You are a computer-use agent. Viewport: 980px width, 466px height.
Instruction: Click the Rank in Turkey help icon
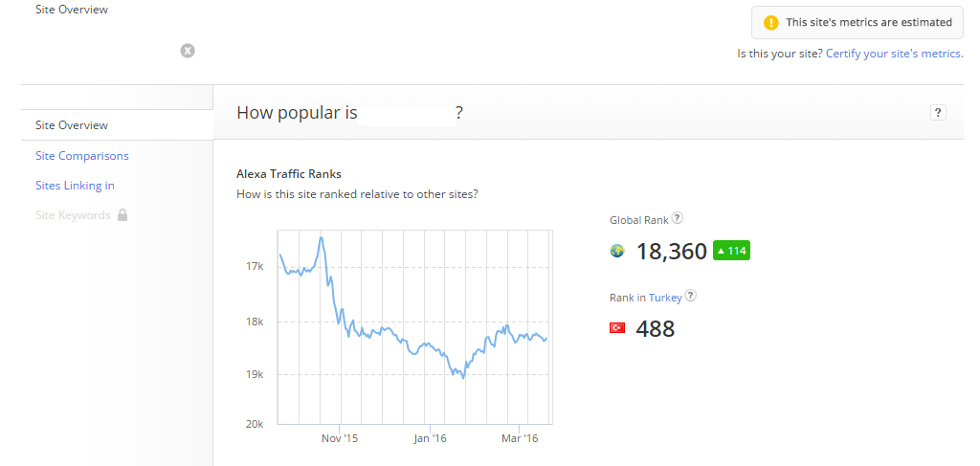pyautogui.click(x=691, y=296)
